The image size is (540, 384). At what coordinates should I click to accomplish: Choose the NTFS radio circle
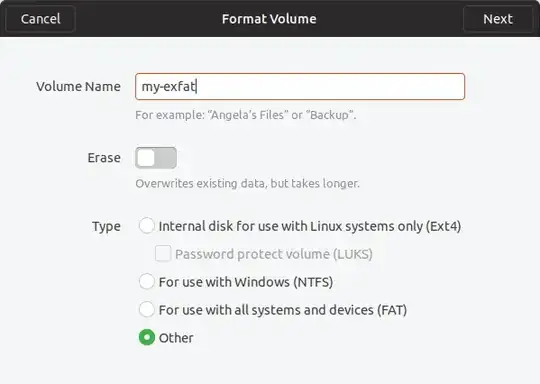point(147,282)
